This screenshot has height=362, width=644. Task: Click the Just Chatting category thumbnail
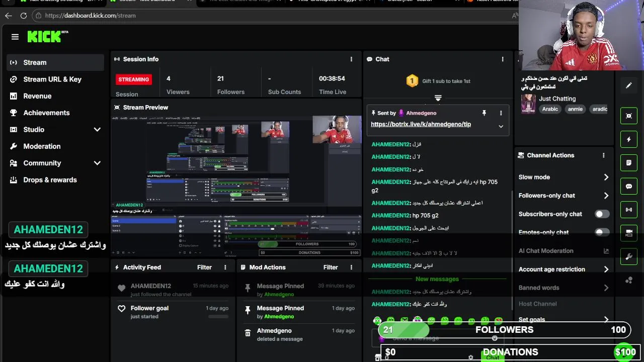point(528,104)
